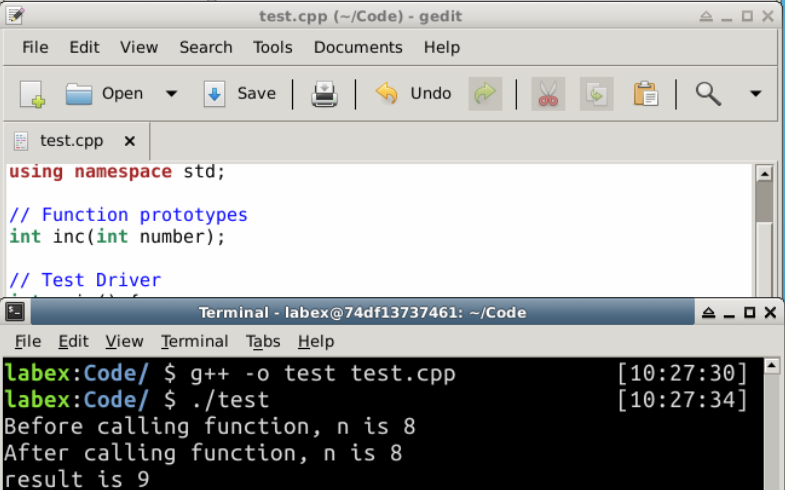This screenshot has height=490, width=785.
Task: Open the Terminal menu in terminal window
Action: click(x=194, y=341)
